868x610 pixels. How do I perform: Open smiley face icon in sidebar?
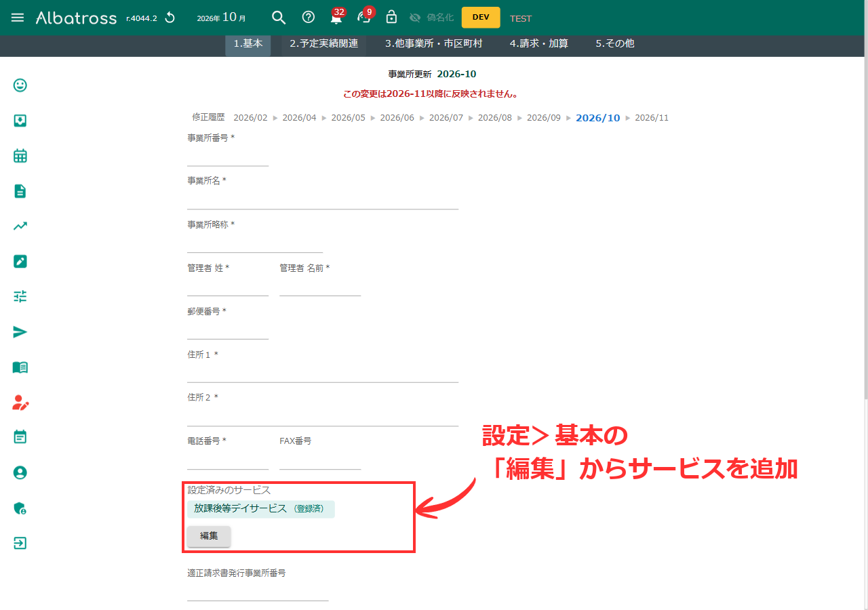[20, 85]
